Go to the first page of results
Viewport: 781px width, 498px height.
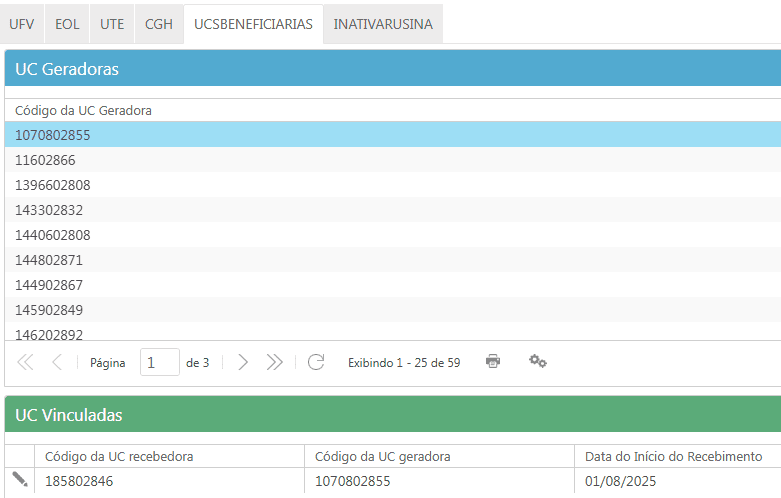pyautogui.click(x=25, y=362)
